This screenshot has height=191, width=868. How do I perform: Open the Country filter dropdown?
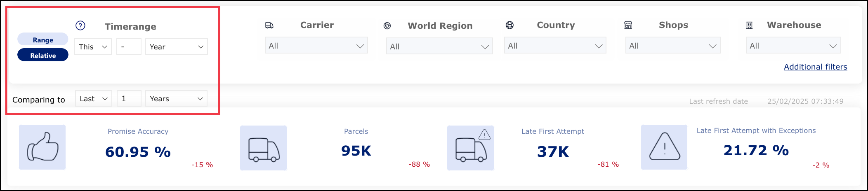(x=555, y=46)
